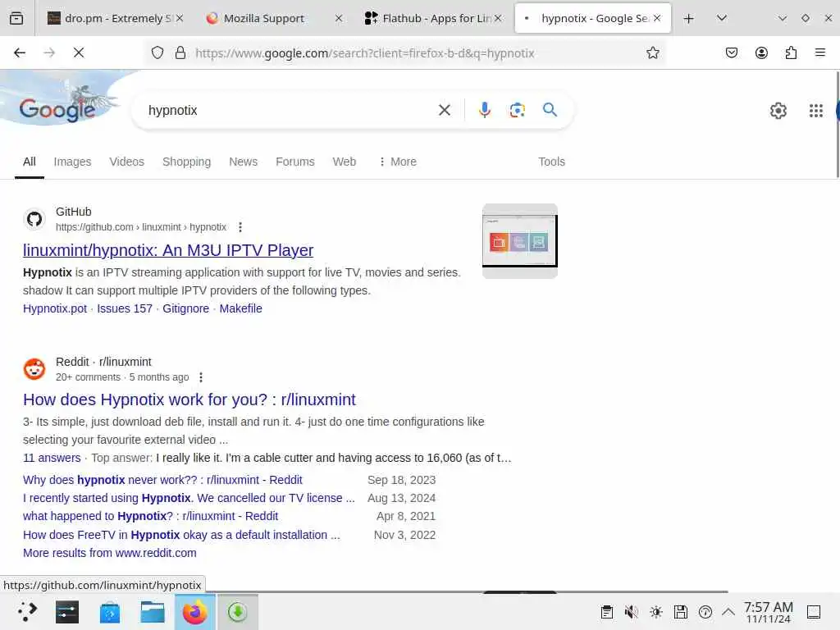Open the brightness tray icon

coord(656,612)
